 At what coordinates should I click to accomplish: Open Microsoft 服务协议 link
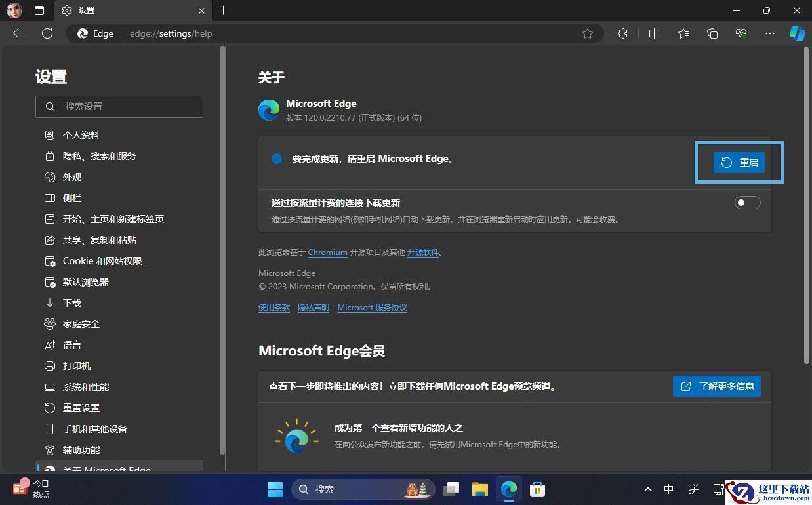[373, 307]
